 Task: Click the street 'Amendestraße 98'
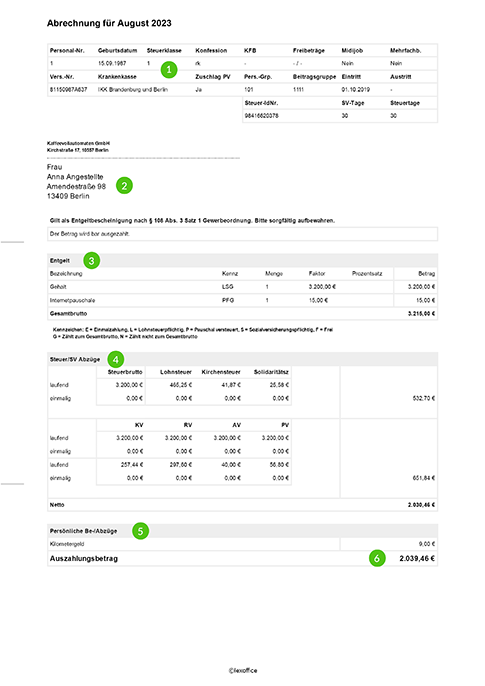click(x=76, y=186)
